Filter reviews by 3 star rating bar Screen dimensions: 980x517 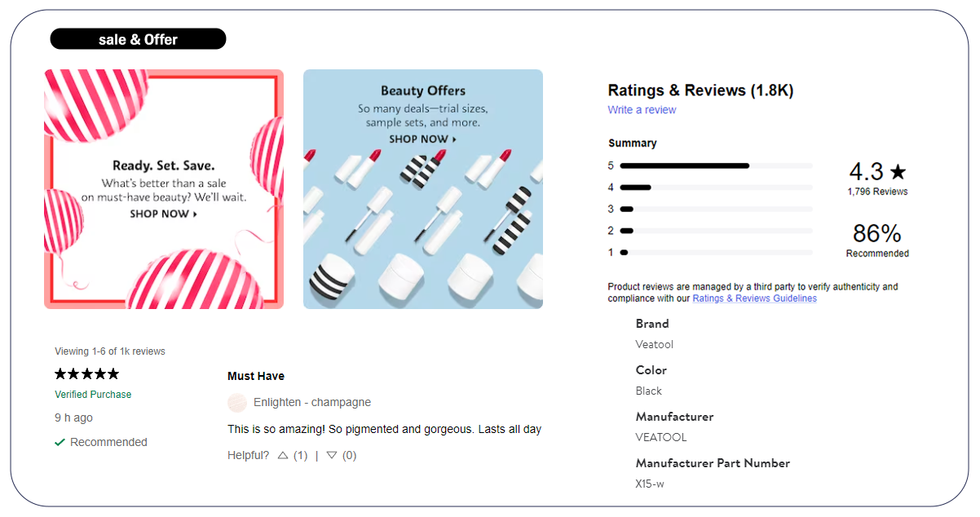716,210
